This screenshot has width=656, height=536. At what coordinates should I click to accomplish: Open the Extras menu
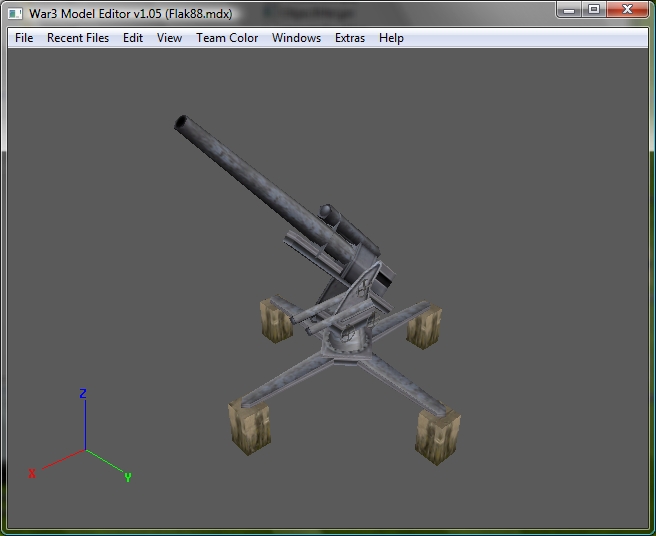point(350,38)
